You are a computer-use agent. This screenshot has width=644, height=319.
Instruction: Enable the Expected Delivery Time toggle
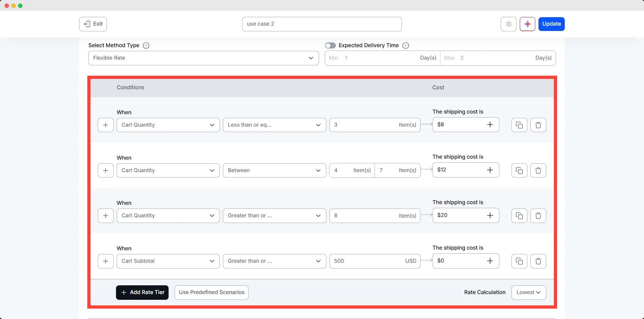tap(331, 45)
